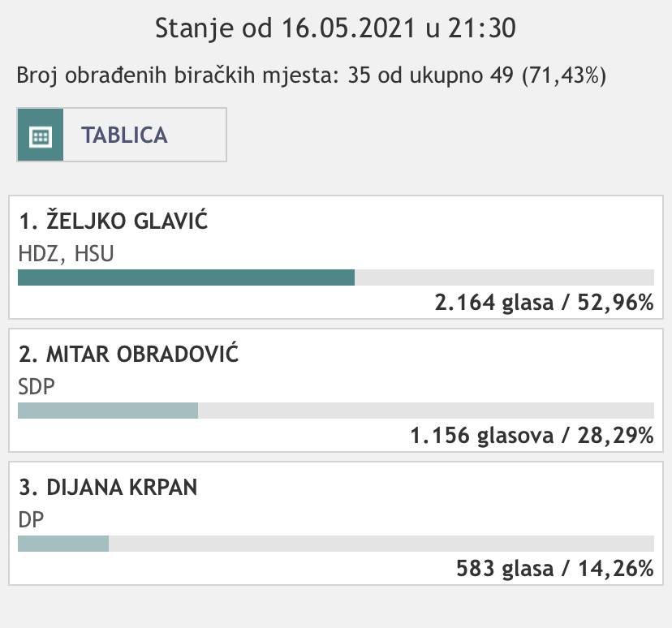Click the filled bar for Dijana Krpan

pyautogui.click(x=63, y=544)
